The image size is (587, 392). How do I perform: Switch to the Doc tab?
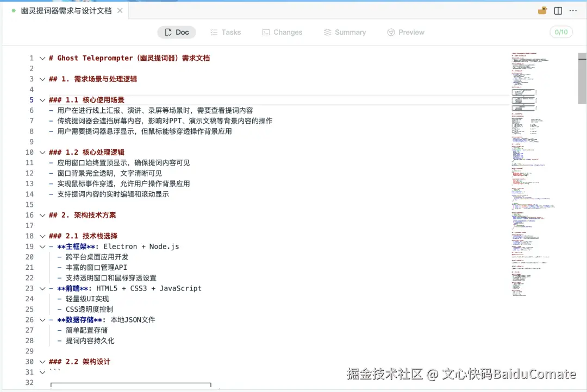[x=177, y=32]
